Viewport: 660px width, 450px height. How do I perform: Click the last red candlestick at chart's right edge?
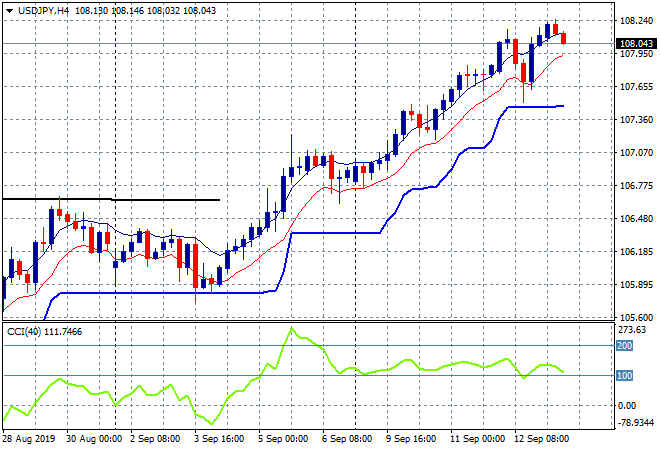(x=564, y=38)
